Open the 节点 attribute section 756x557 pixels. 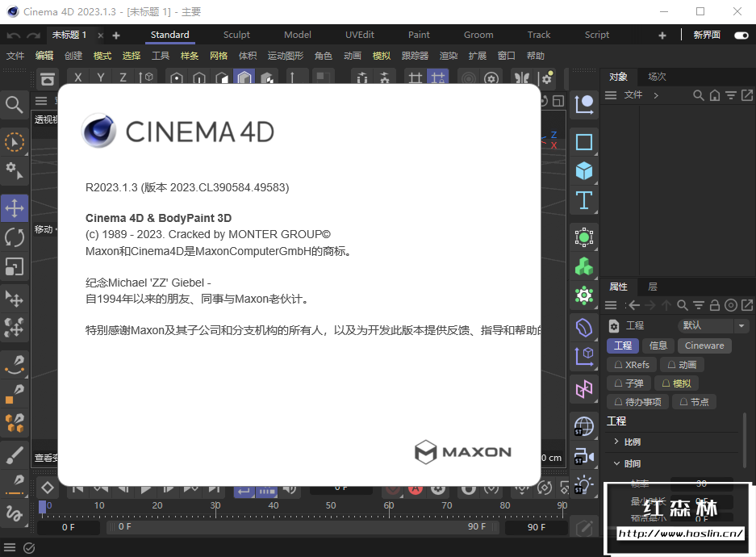695,402
